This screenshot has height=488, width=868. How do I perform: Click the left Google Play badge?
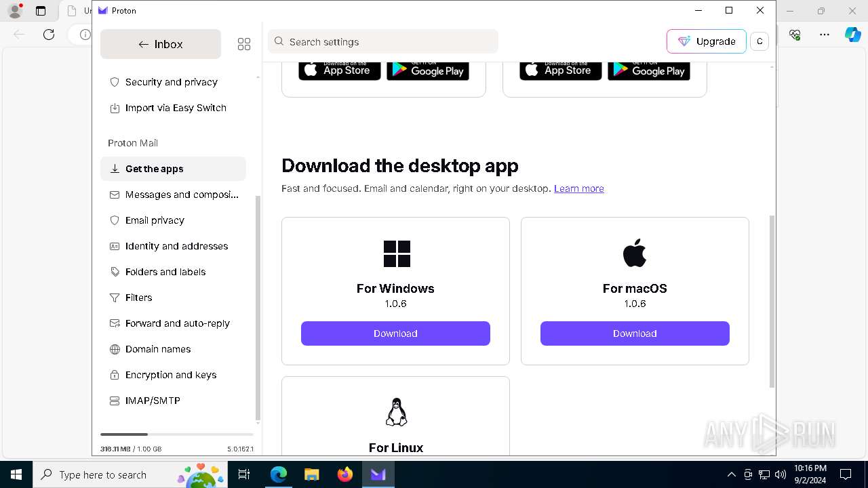coord(428,70)
